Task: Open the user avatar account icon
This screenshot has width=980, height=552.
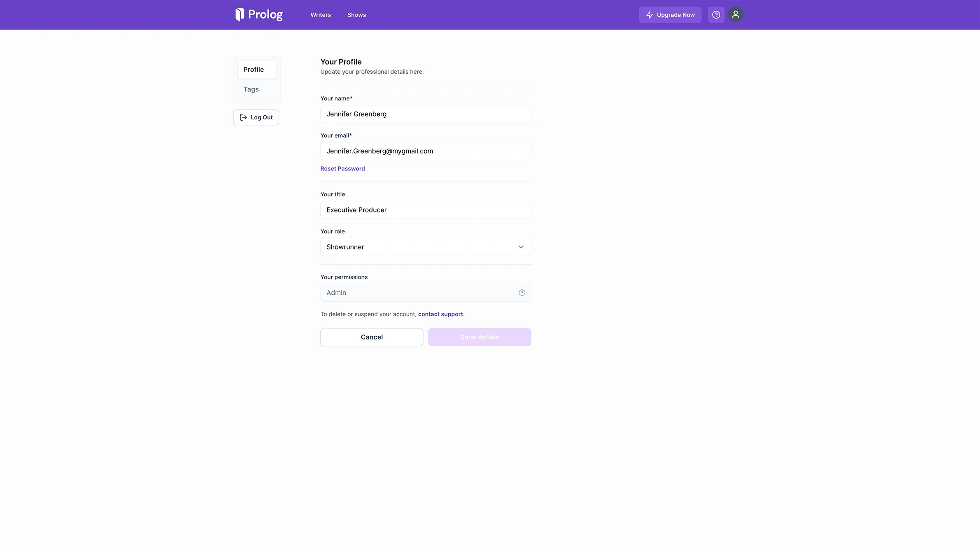Action: [x=736, y=15]
